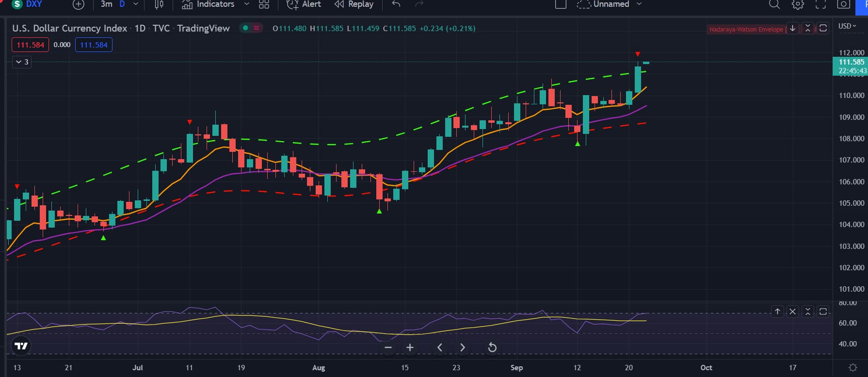
Task: Expand the favorite indicators dropdown
Action: click(246, 4)
